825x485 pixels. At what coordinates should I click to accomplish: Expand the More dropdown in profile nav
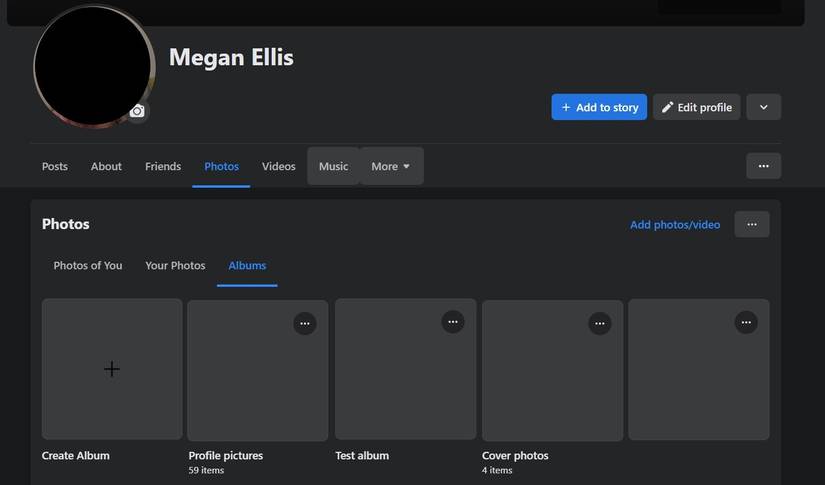(x=391, y=166)
